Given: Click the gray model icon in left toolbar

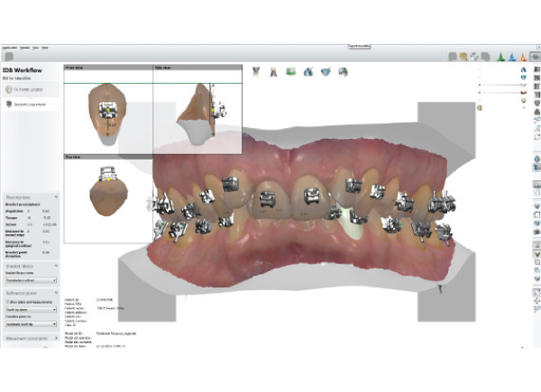Looking at the screenshot, I should [9, 57].
